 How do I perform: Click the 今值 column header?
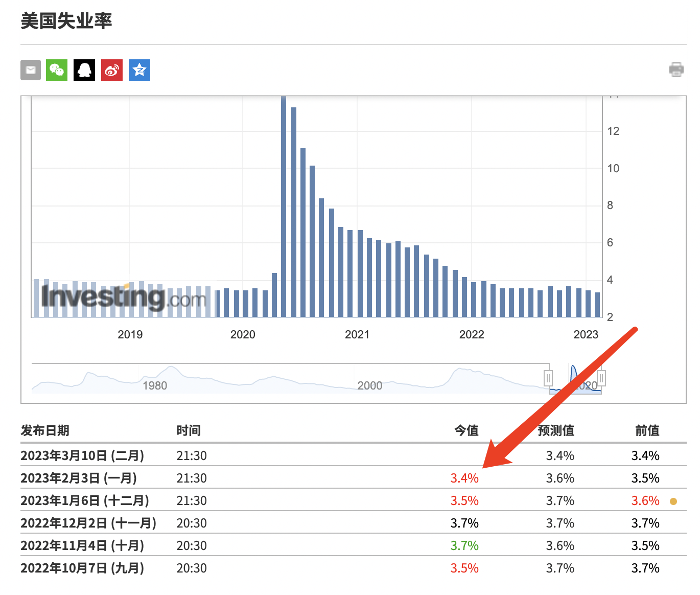click(466, 430)
